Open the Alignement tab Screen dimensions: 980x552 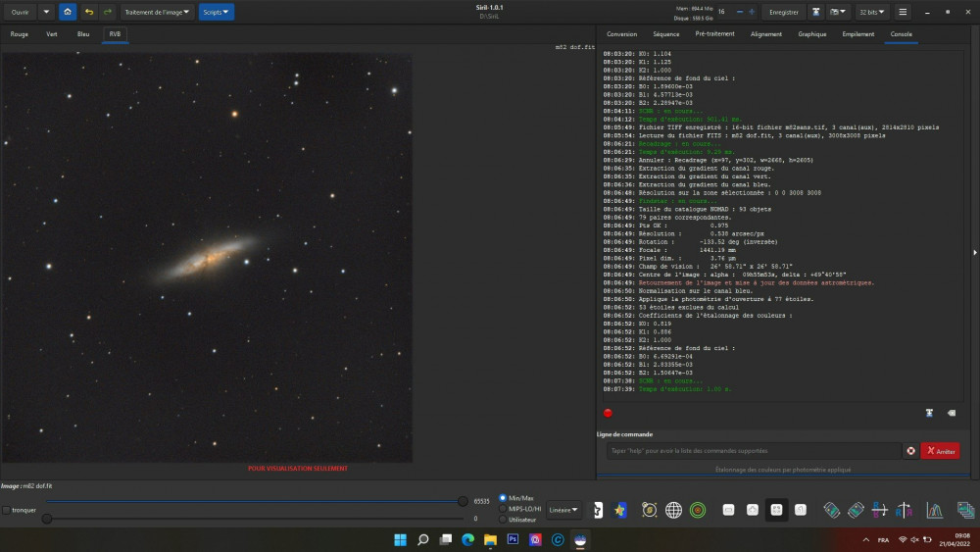tap(766, 34)
